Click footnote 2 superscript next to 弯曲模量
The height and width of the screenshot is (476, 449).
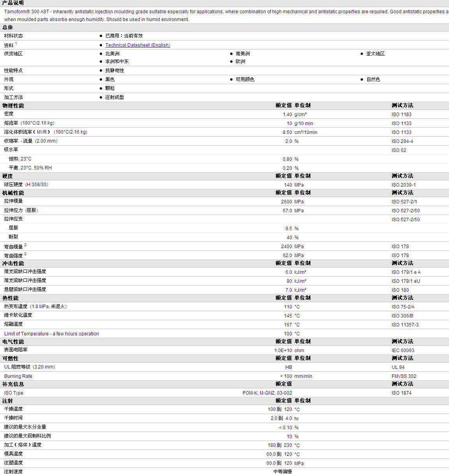[x=25, y=245]
